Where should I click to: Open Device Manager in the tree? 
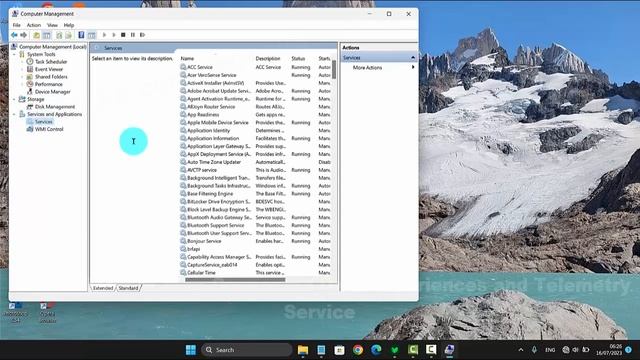click(x=52, y=92)
